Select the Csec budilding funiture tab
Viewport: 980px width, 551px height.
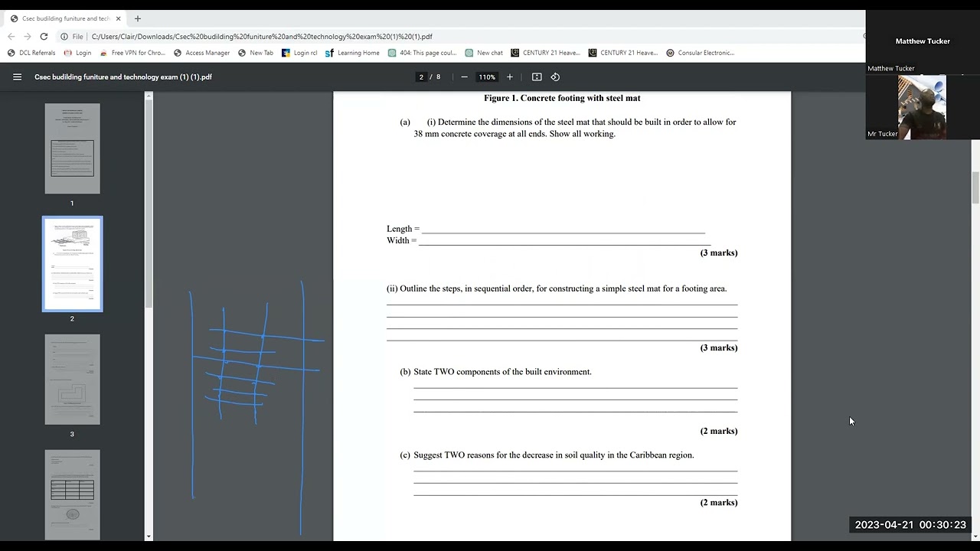pyautogui.click(x=65, y=18)
